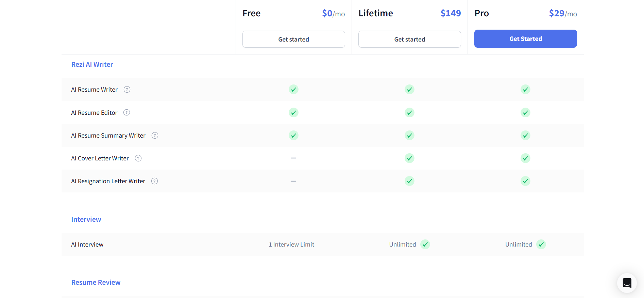Click the $0/mo Free price

[334, 13]
